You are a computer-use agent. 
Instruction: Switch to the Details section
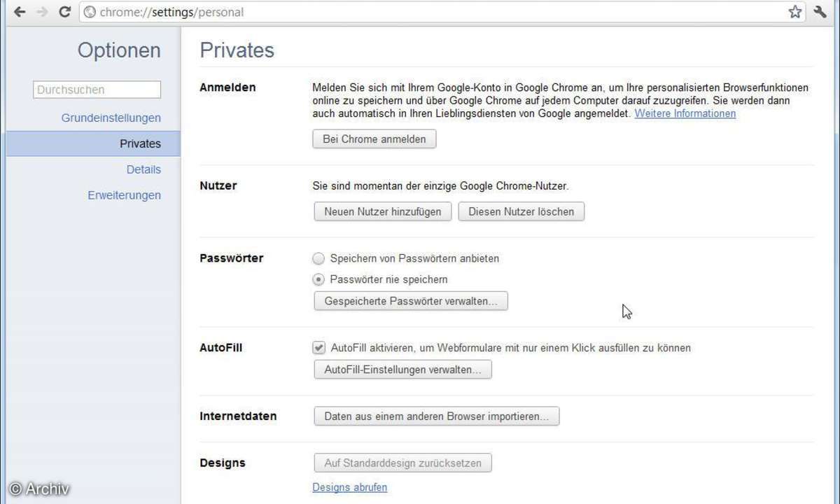143,169
